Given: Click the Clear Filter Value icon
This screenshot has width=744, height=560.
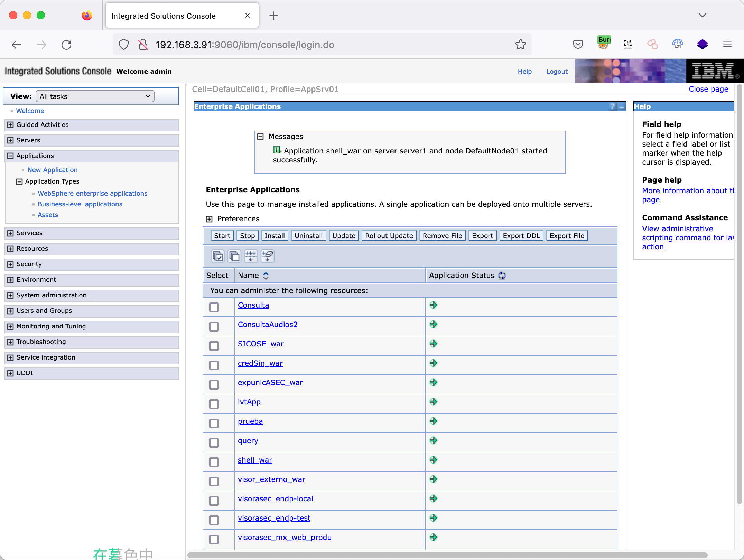Looking at the screenshot, I should click(x=267, y=256).
